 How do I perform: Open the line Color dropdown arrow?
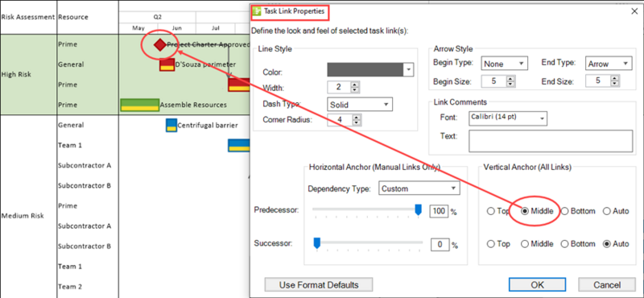click(x=408, y=70)
